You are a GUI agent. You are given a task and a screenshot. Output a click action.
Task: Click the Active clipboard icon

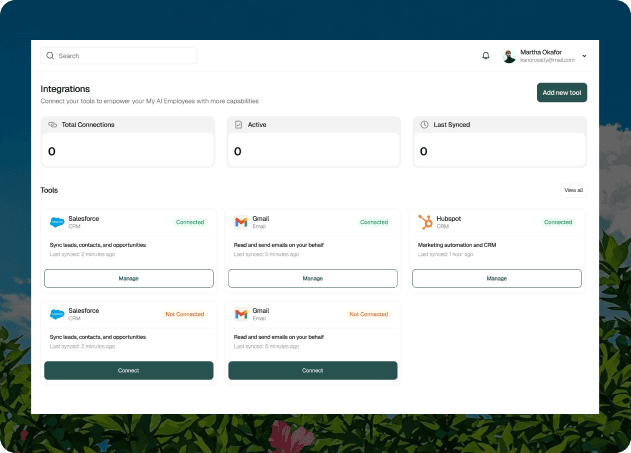pyautogui.click(x=239, y=125)
